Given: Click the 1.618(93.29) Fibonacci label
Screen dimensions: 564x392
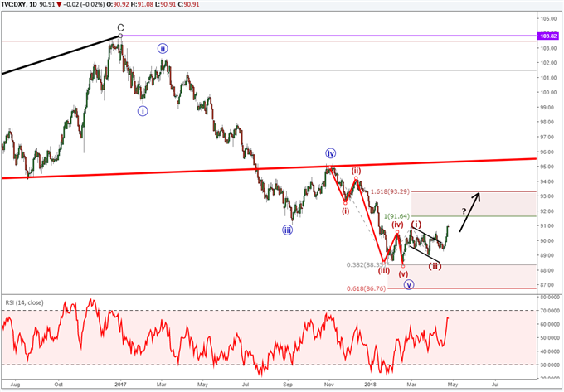Looking at the screenshot, I should 391,192.
